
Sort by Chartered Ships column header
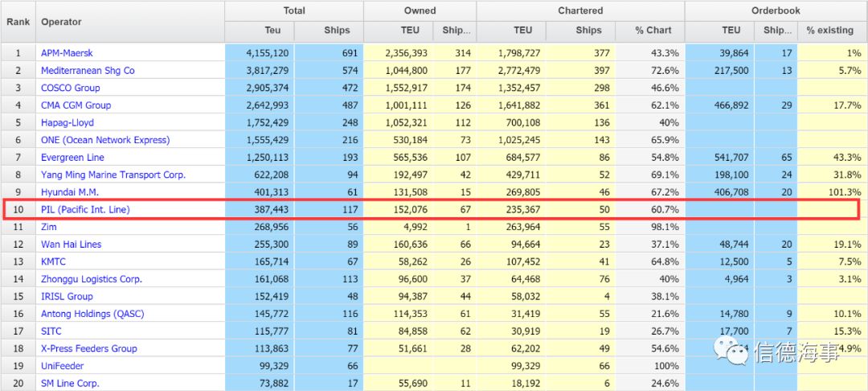point(581,31)
